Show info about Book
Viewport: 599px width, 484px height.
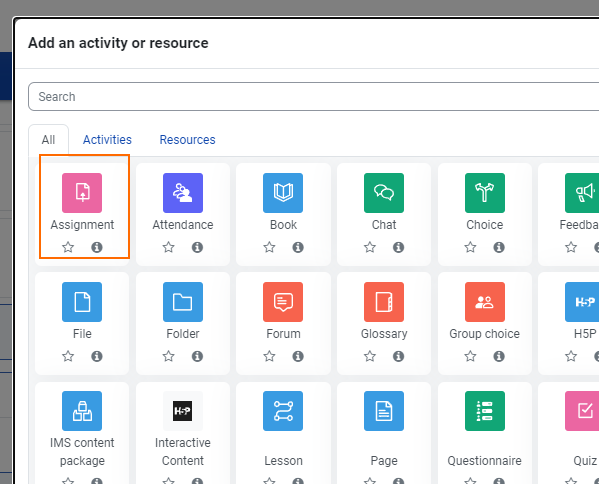(x=298, y=247)
